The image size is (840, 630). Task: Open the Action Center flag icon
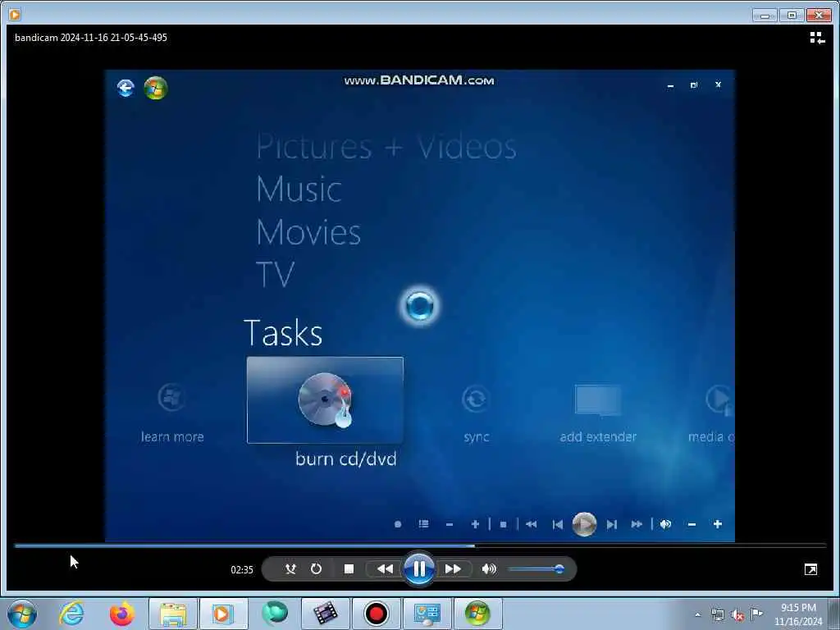[756, 614]
